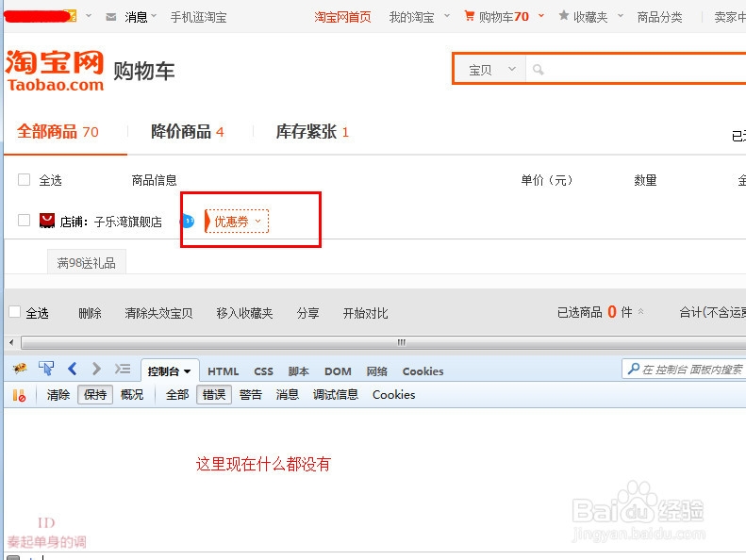Expand the 优惠券 coupon dropdown
Screen dimensions: 746x560
(x=237, y=222)
